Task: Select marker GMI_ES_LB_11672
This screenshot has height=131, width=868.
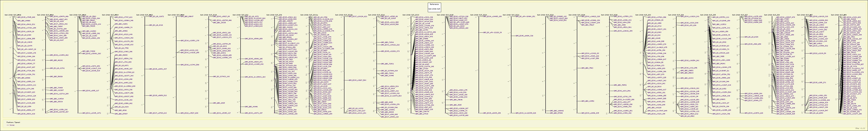Action: point(156,17)
